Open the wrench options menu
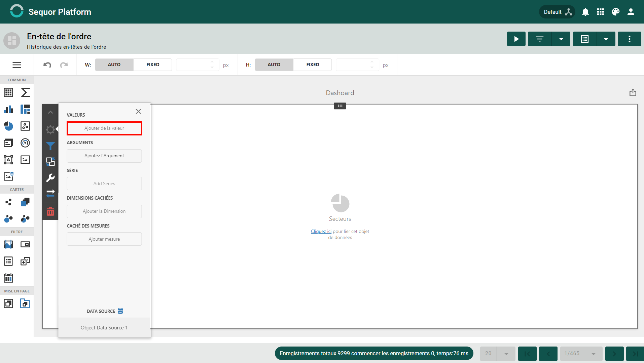The width and height of the screenshot is (644, 363). tap(50, 177)
